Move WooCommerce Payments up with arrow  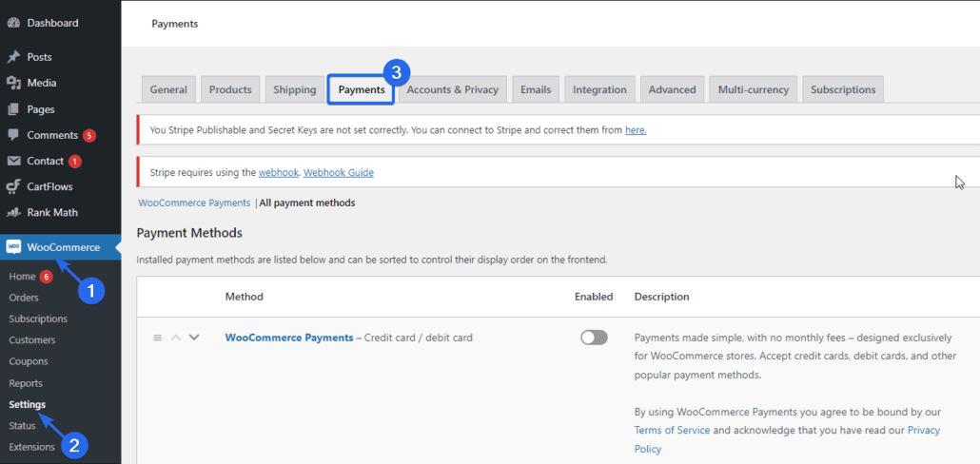click(176, 338)
